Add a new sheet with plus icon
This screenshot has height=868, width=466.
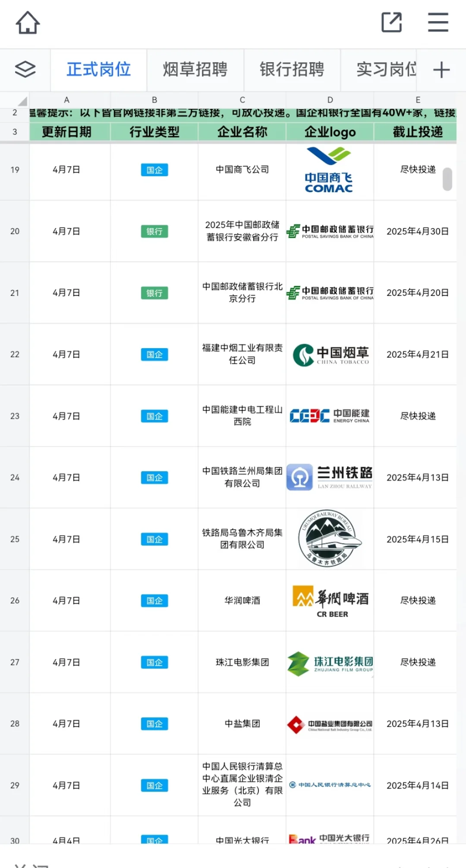click(x=441, y=70)
